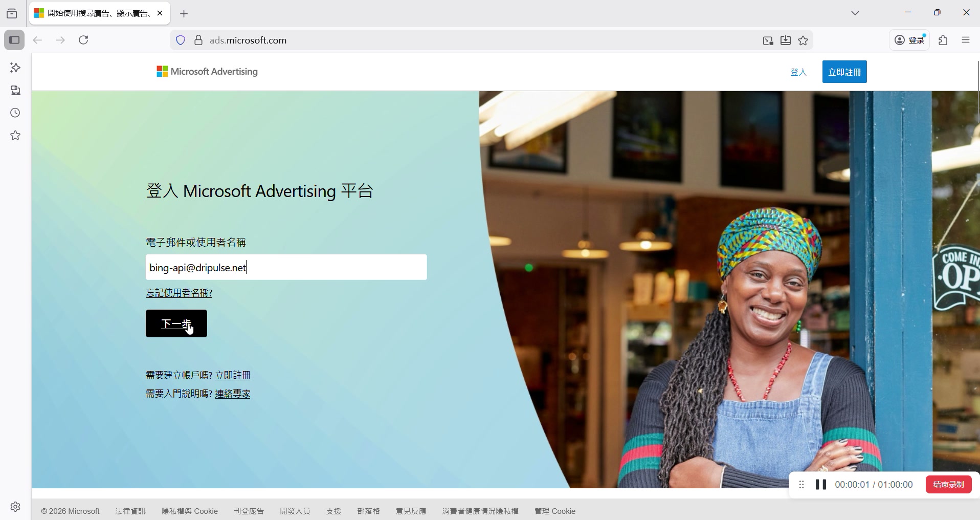The image size is (980, 520).
Task: Open the browser account 登录 button
Action: (x=909, y=40)
